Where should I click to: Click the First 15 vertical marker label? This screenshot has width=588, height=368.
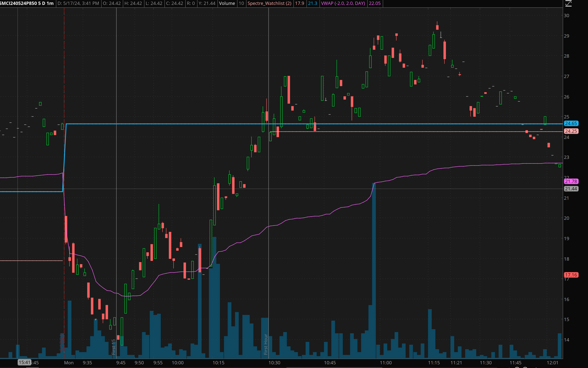(x=113, y=347)
